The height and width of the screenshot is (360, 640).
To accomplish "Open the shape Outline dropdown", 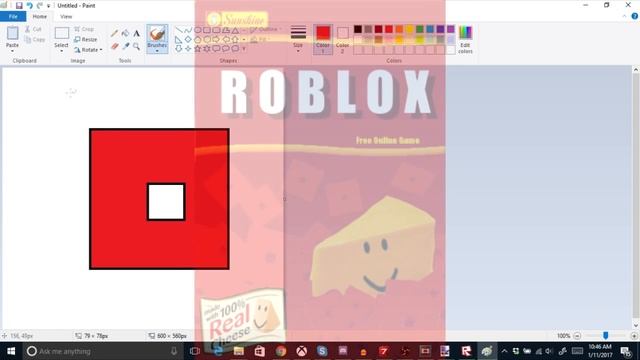I will coord(265,30).
